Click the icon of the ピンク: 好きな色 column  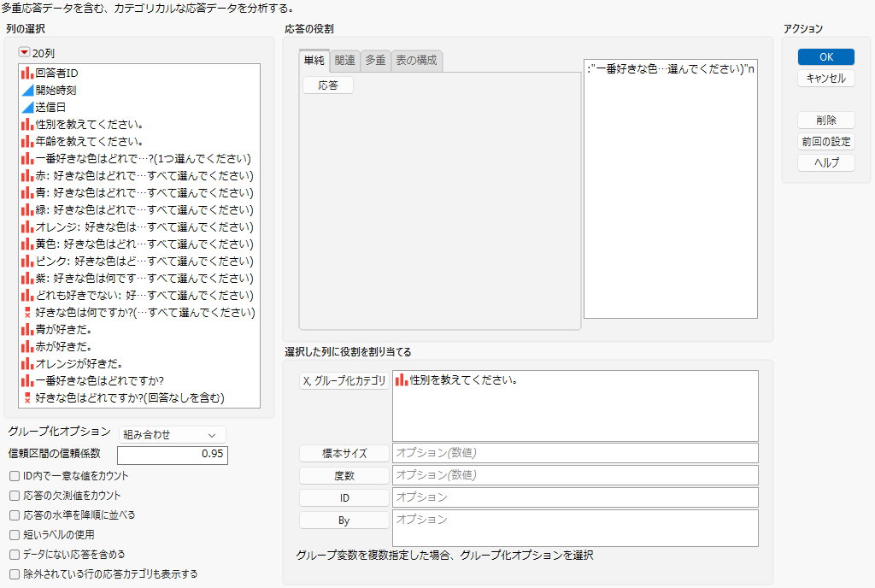tap(27, 261)
